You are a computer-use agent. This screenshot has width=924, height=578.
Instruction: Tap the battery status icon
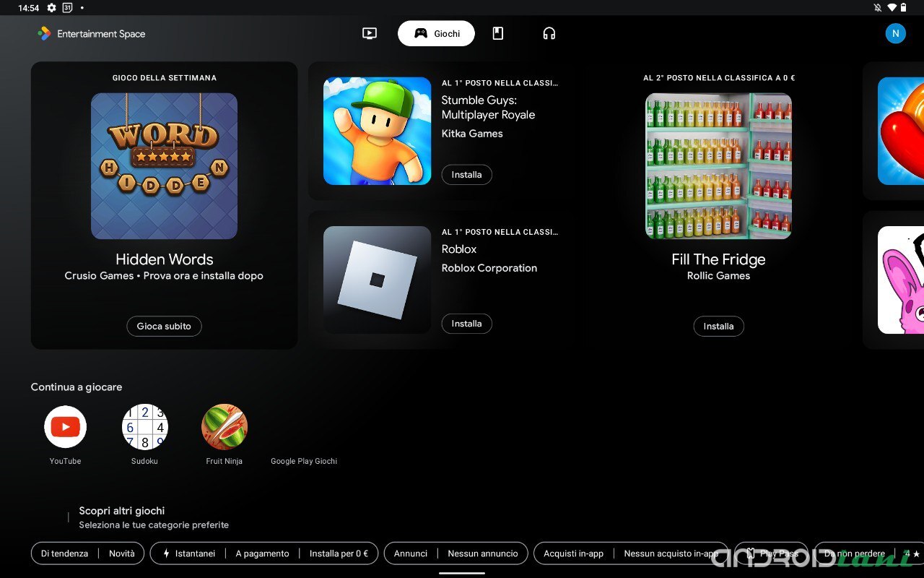tap(903, 8)
